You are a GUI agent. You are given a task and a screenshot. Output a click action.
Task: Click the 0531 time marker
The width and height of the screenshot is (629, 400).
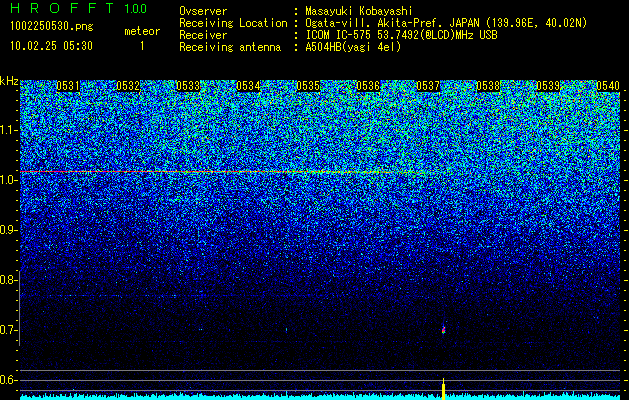(x=68, y=86)
